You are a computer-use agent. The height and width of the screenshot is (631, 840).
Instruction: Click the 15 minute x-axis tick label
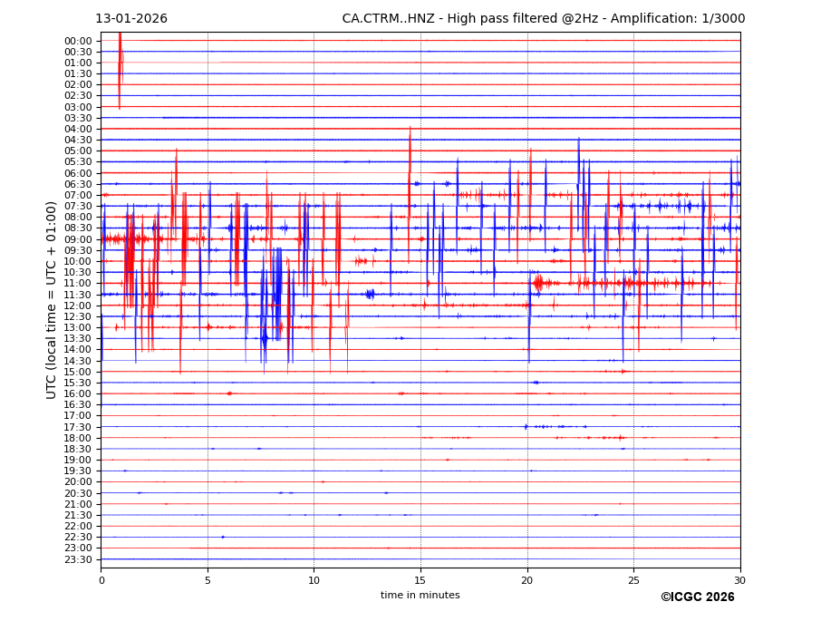point(420,581)
